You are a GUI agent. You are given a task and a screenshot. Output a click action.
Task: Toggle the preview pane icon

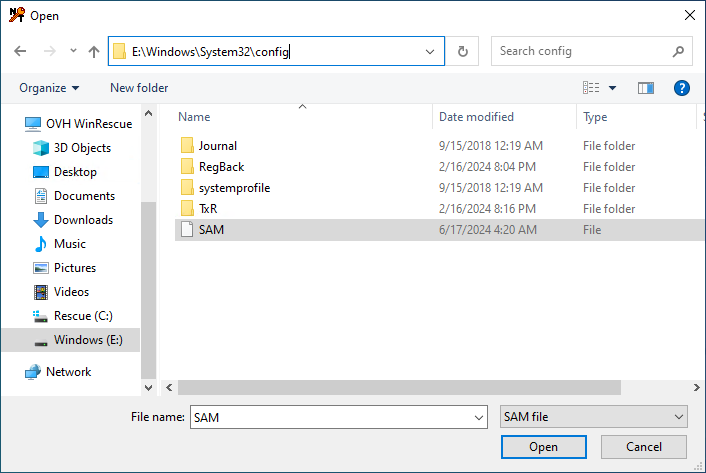coord(646,88)
